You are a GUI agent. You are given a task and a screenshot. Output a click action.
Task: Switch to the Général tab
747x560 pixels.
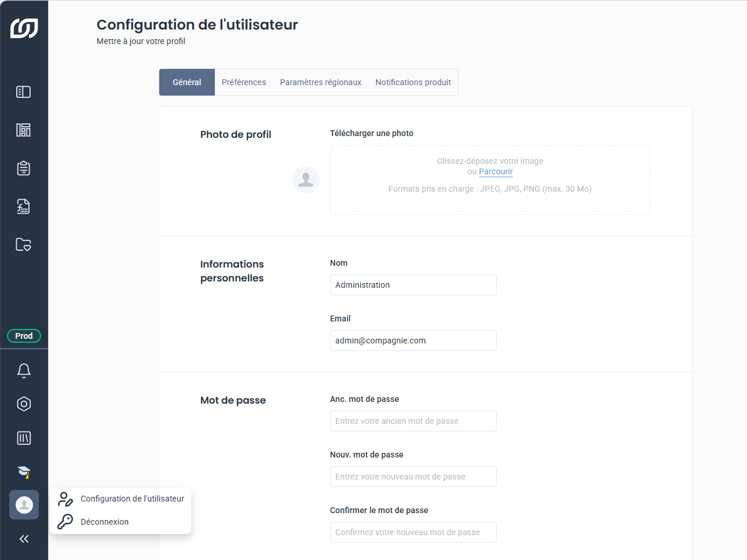pos(187,82)
